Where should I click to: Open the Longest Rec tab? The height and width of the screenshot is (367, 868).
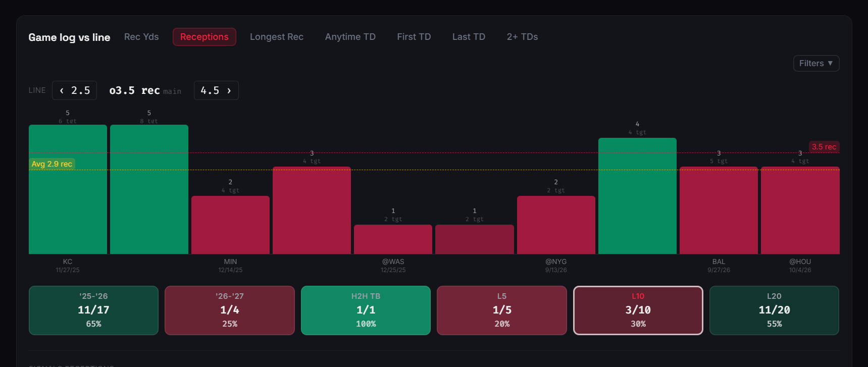pyautogui.click(x=277, y=37)
